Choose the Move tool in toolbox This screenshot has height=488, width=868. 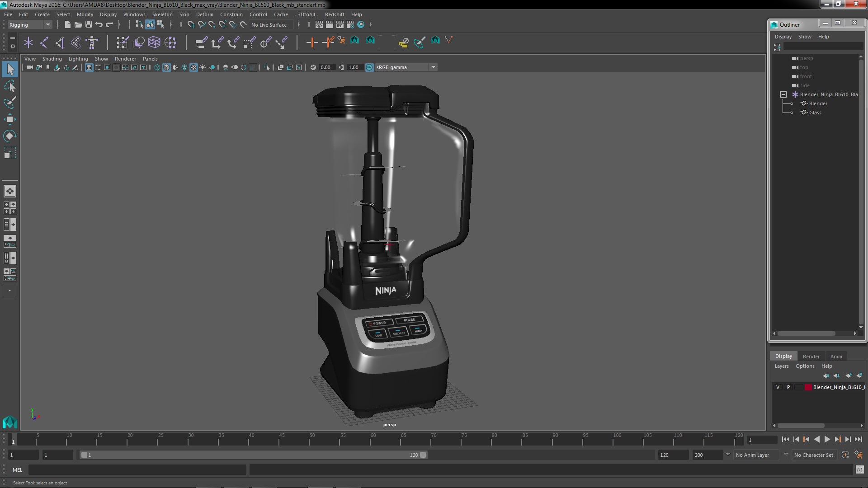[10, 119]
